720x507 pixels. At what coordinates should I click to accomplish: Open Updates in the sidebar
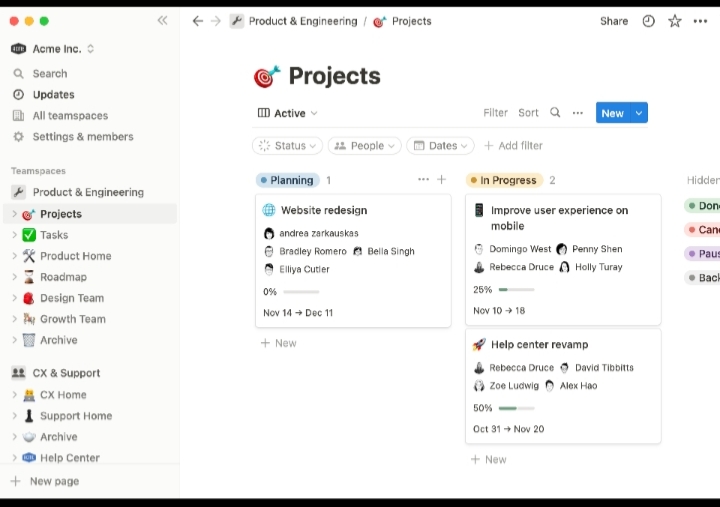coord(53,95)
